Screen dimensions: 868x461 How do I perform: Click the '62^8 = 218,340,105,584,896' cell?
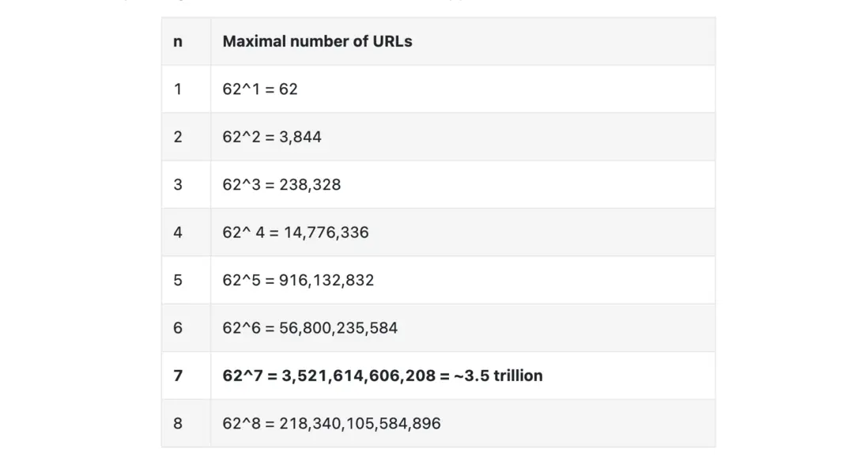[331, 423]
